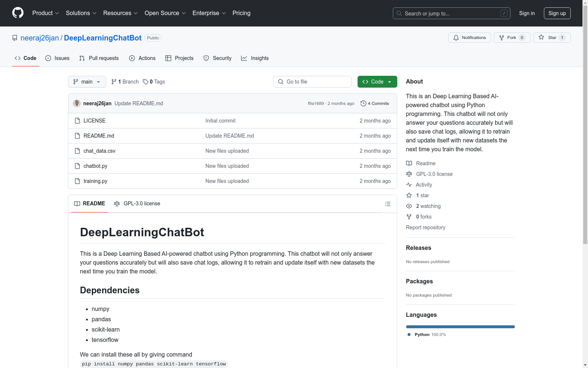
Task: Expand the Product menu
Action: pyautogui.click(x=46, y=13)
